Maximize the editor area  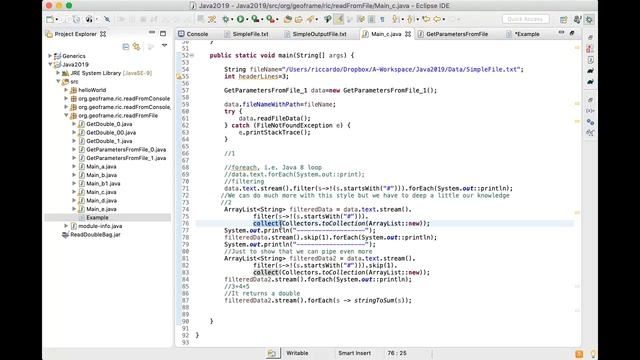point(572,33)
